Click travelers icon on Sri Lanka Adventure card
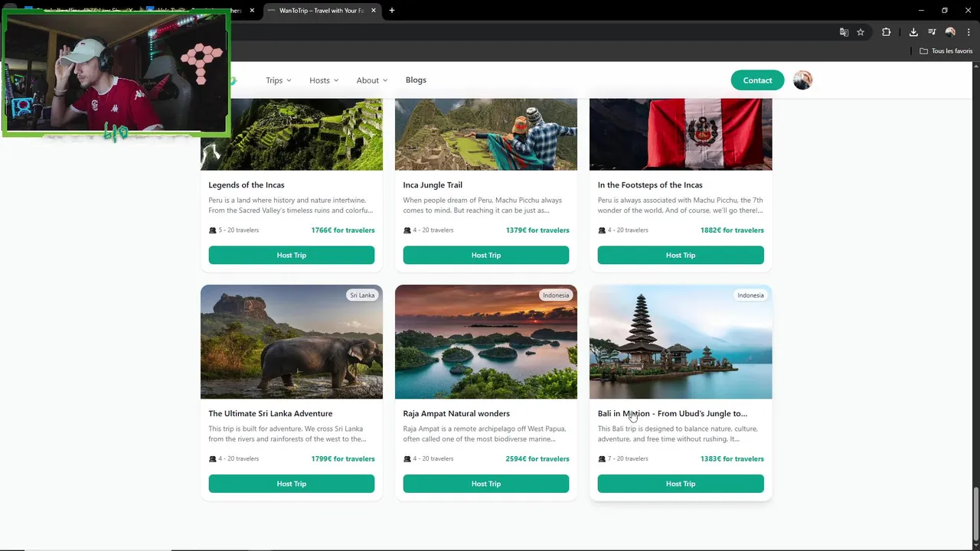Screen dimensions: 980x551 213,459
